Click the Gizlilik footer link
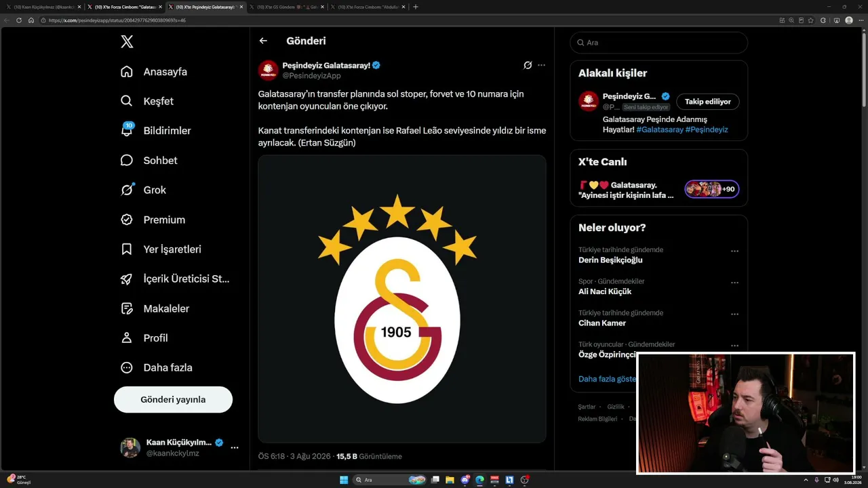868x488 pixels. [616, 407]
